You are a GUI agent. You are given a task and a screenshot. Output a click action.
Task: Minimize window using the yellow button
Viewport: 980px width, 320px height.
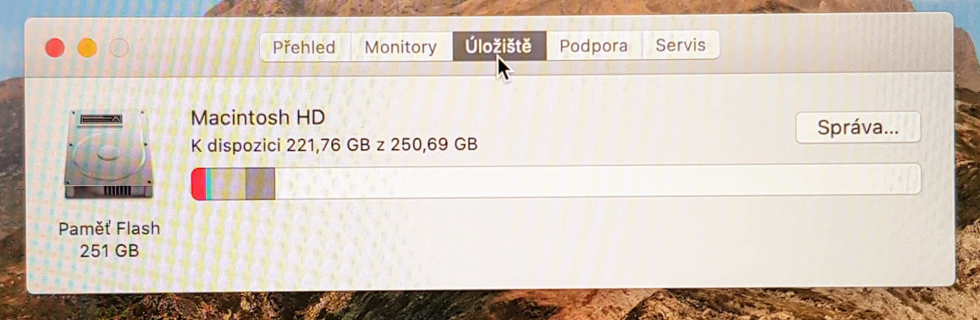coord(87,48)
